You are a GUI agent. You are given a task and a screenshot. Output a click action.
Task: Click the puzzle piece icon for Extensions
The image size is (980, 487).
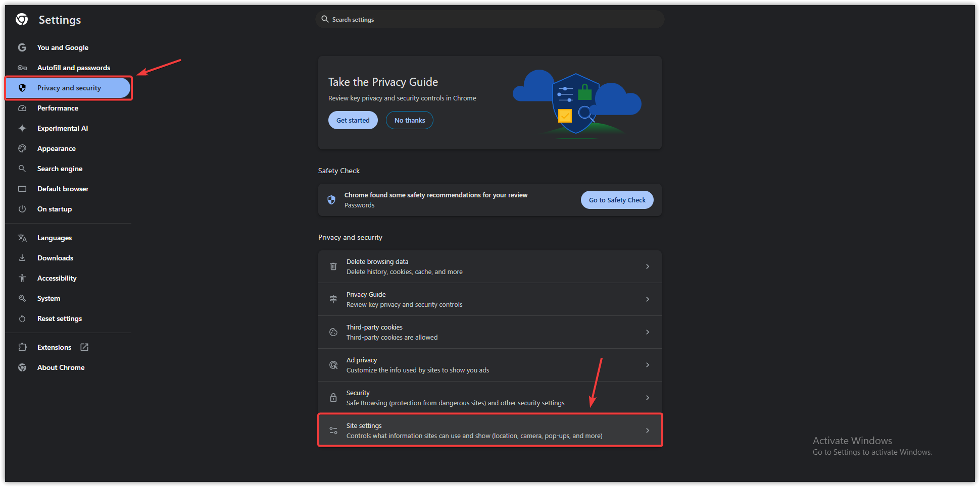coord(22,347)
